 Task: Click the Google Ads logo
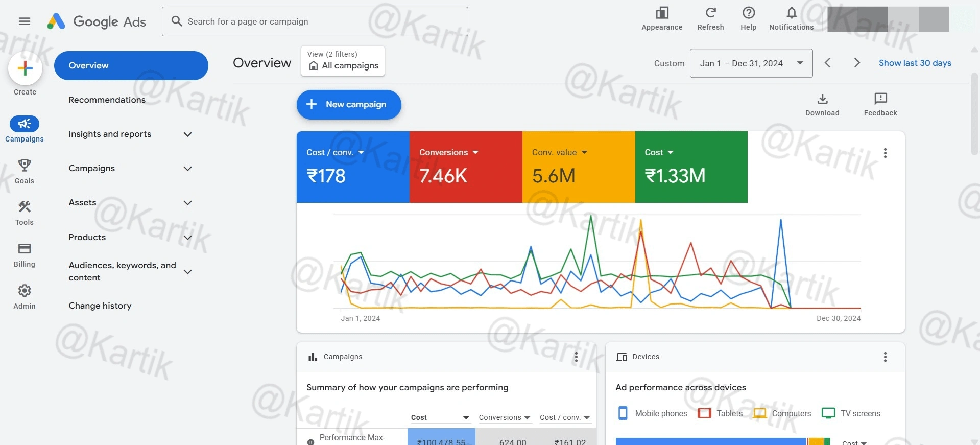[97, 21]
